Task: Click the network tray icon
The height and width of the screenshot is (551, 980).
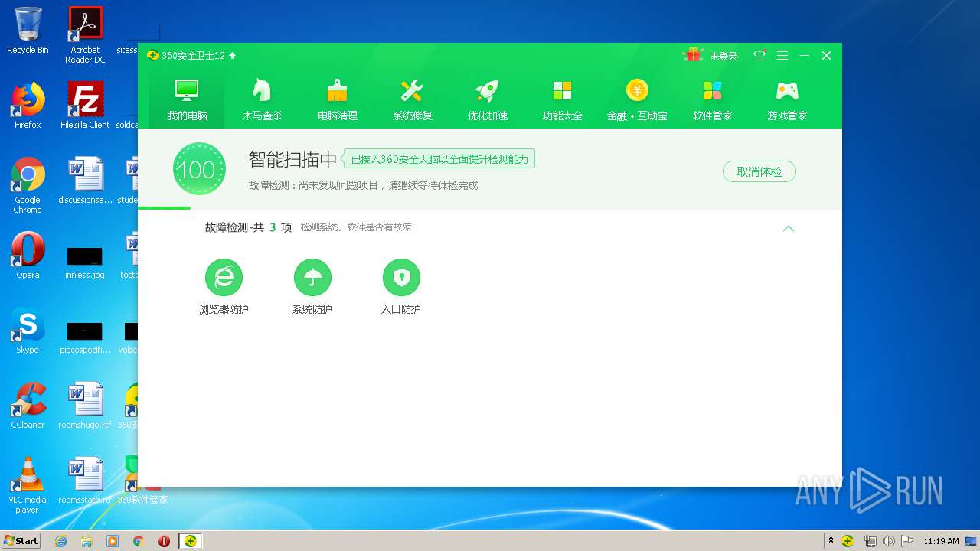Action: tap(870, 541)
